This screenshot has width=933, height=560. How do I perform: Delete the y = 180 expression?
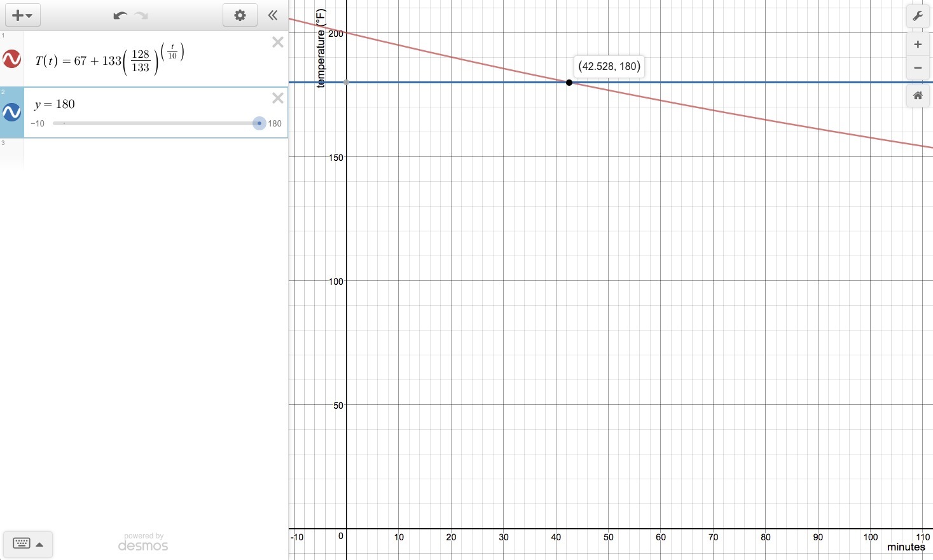point(278,98)
